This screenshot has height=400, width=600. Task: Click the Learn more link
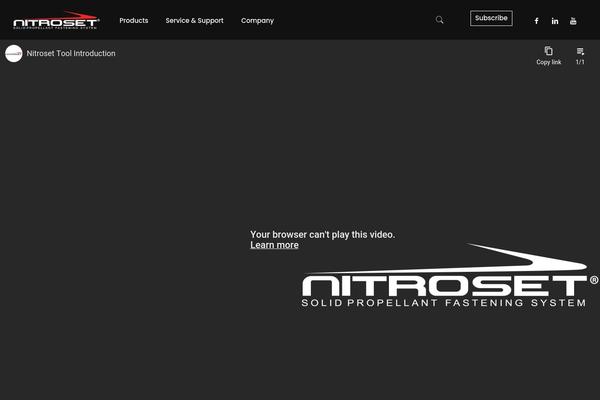coord(274,245)
